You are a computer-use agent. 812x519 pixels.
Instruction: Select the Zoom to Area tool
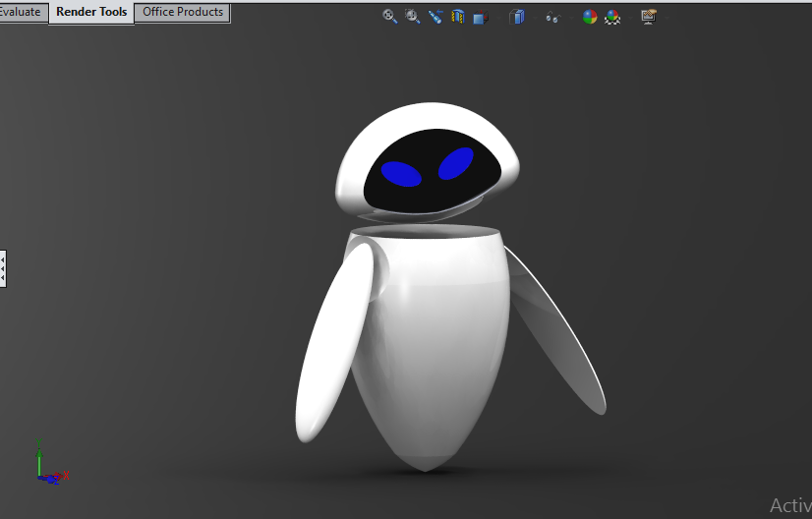click(413, 17)
